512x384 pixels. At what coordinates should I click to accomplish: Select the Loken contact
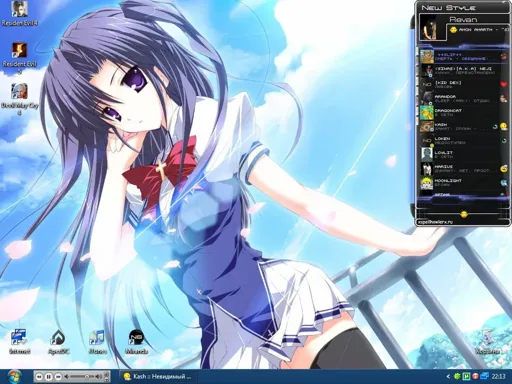pyautogui.click(x=463, y=141)
